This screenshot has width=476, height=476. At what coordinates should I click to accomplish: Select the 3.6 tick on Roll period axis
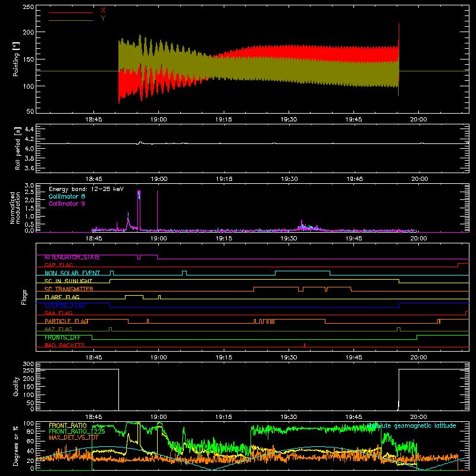tap(29, 168)
